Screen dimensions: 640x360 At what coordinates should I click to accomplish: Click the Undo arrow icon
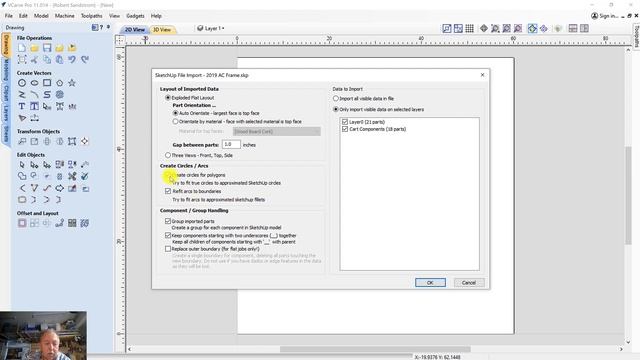point(72,60)
